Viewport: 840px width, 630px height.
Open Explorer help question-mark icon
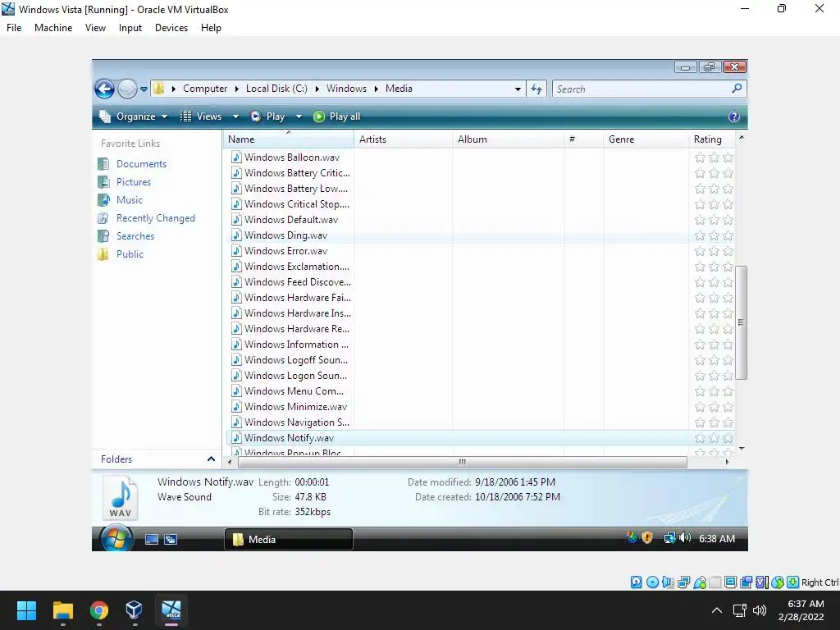click(x=734, y=116)
